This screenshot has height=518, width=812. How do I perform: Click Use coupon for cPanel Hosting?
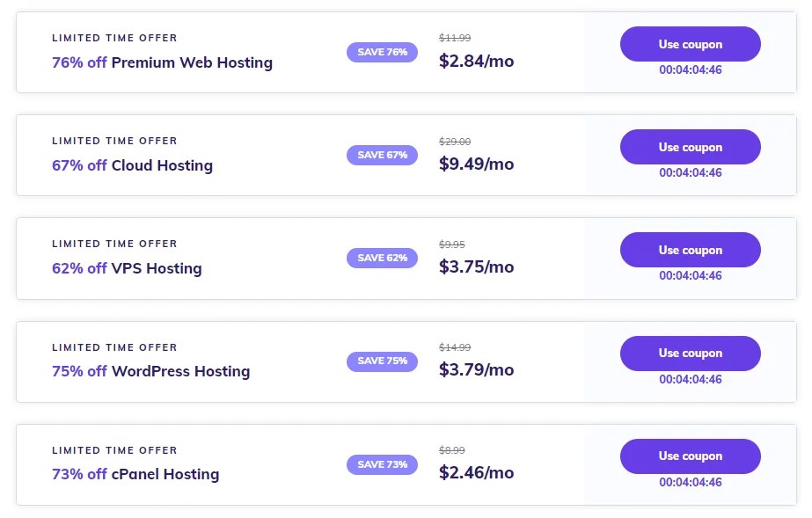click(x=690, y=456)
